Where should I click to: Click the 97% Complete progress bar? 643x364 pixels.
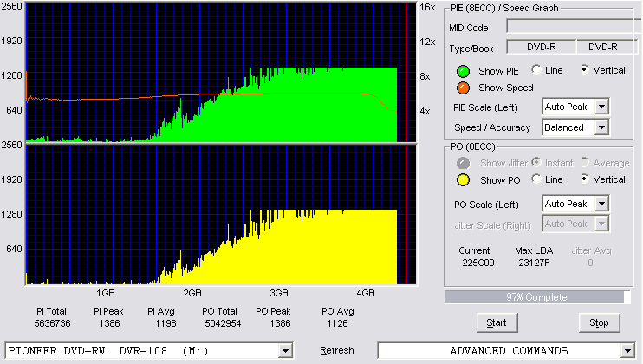point(536,297)
